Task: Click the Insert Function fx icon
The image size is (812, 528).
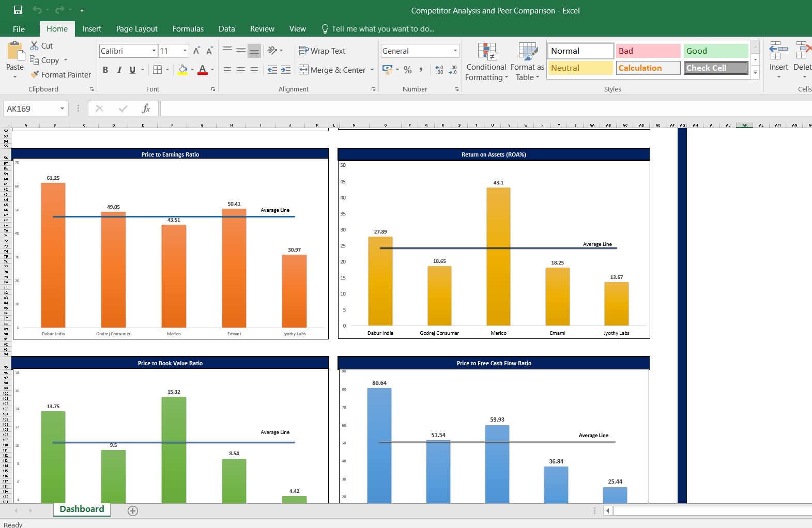Action: coord(146,108)
